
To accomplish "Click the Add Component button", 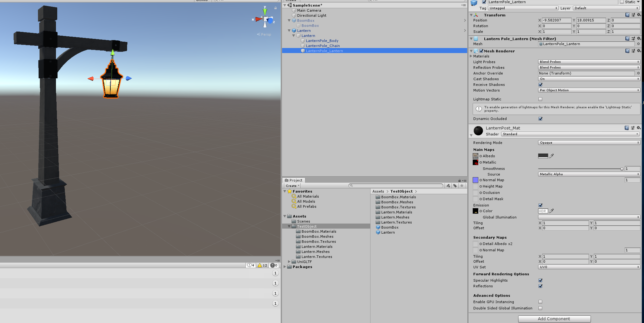I will (554, 319).
